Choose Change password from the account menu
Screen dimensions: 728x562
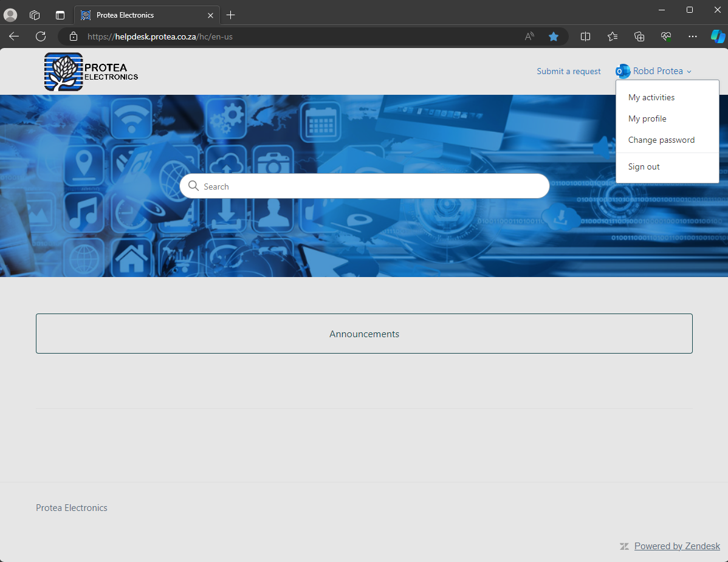[x=661, y=140]
